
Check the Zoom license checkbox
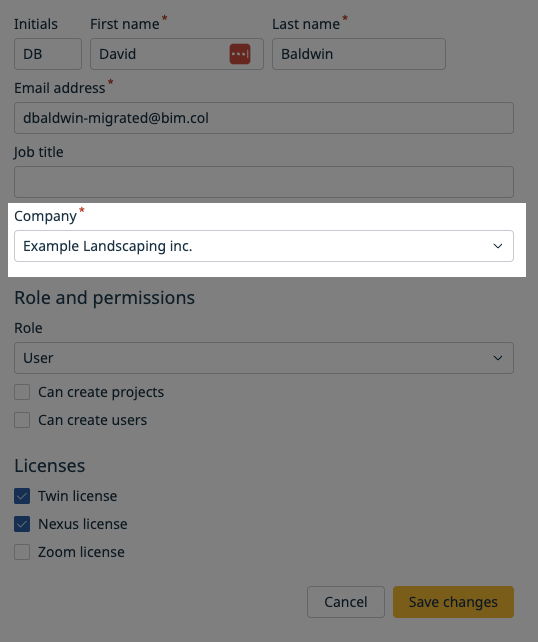pyautogui.click(x=22, y=552)
